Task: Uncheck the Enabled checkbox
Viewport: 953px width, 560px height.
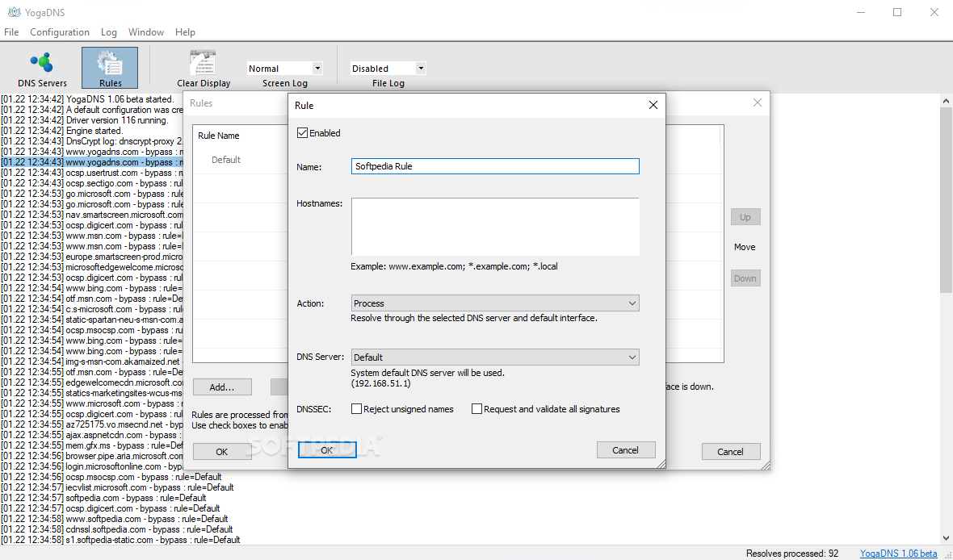Action: click(x=303, y=133)
